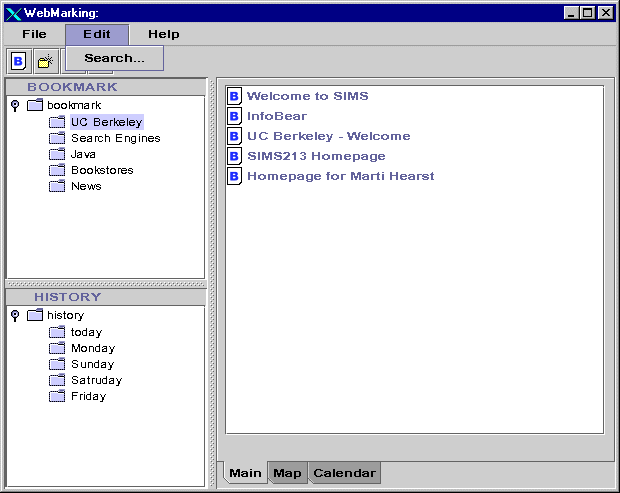Switch to the Main tab
The height and width of the screenshot is (493, 620).
(245, 473)
